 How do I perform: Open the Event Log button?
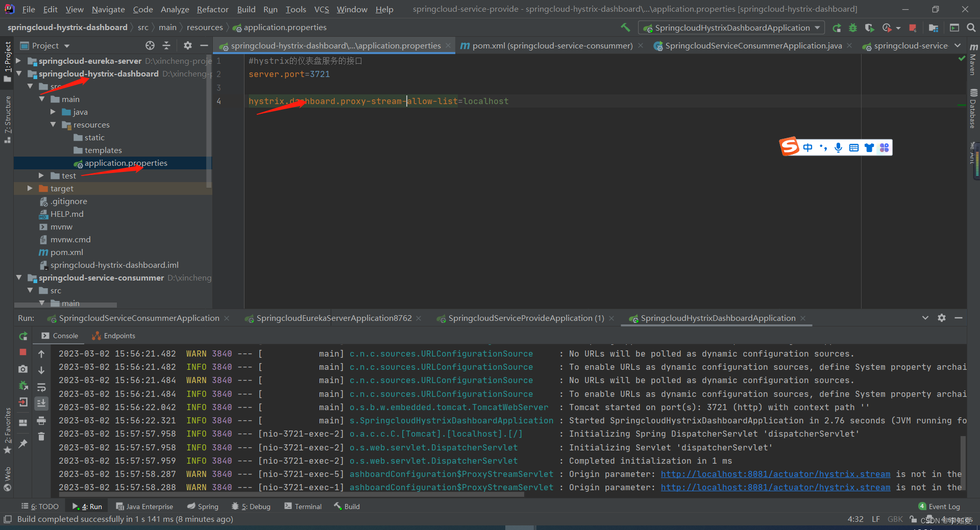pyautogui.click(x=939, y=507)
